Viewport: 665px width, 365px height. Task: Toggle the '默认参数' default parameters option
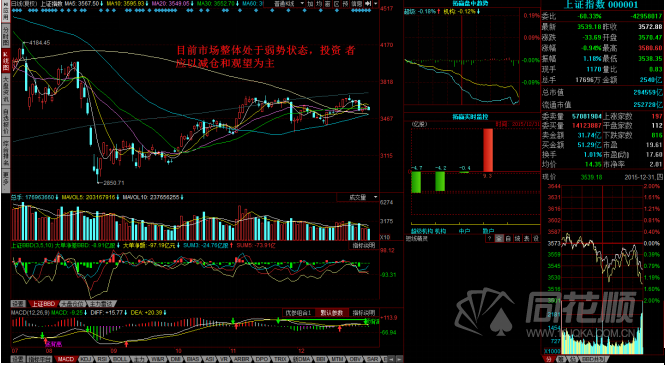(x=332, y=312)
